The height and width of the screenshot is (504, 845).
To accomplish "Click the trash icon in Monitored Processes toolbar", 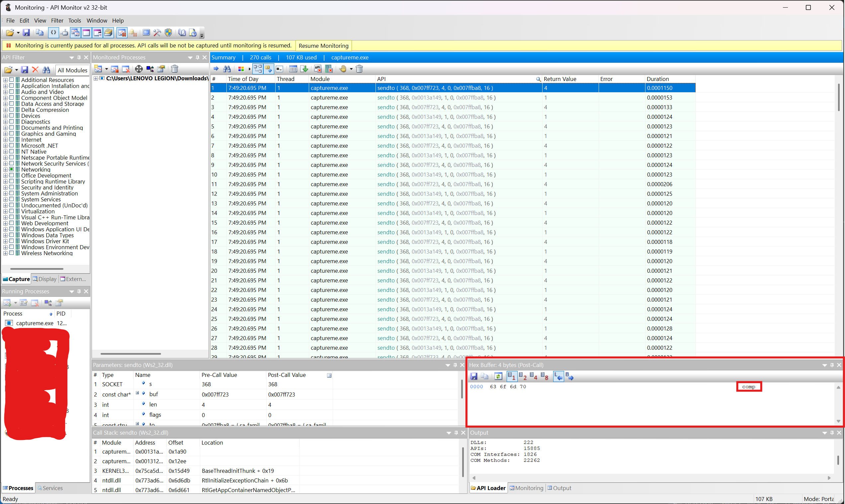I will [175, 69].
